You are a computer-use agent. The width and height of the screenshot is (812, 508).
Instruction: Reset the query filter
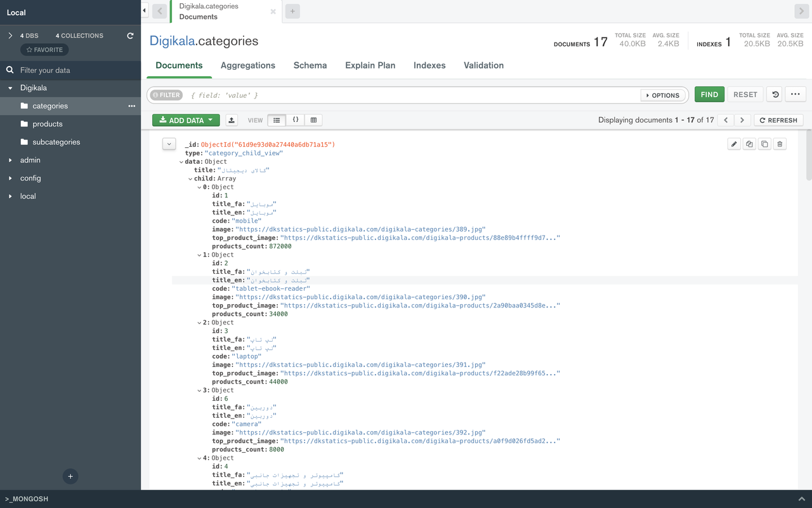(x=745, y=95)
